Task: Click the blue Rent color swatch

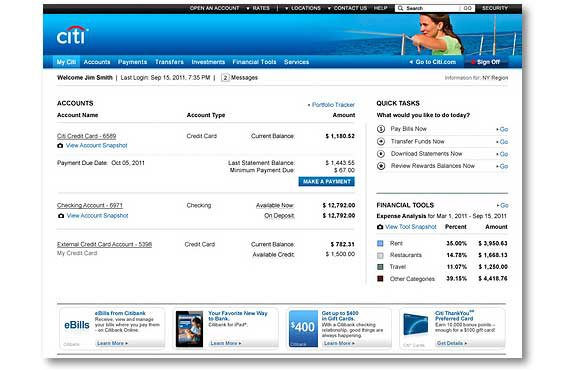Action: click(x=380, y=244)
